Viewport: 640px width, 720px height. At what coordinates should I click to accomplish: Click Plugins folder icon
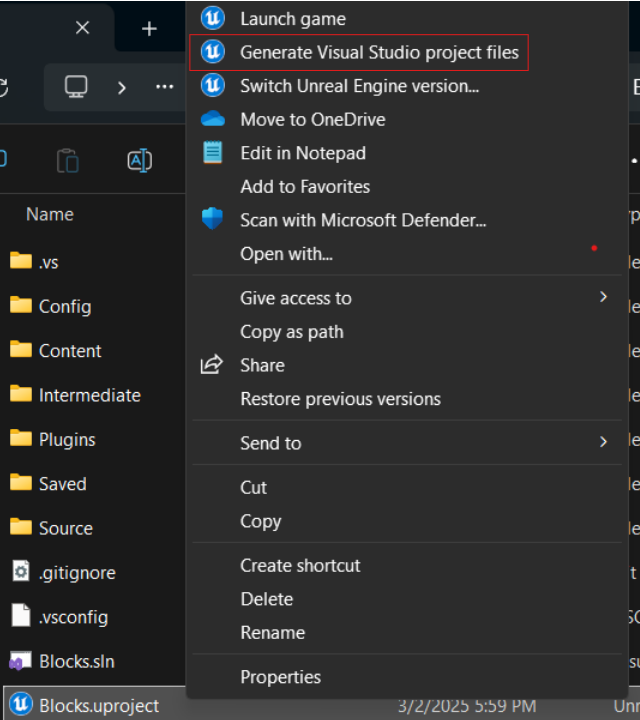coord(21,438)
